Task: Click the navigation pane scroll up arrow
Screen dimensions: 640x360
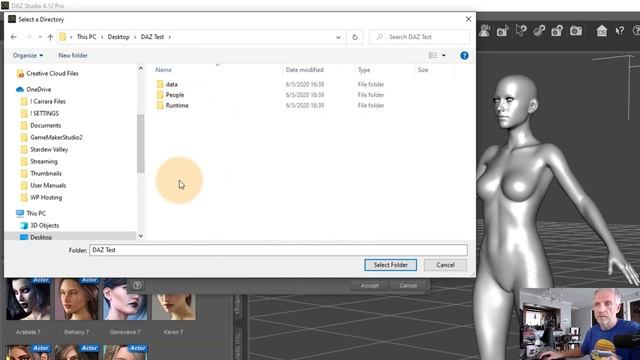Action: coord(140,69)
